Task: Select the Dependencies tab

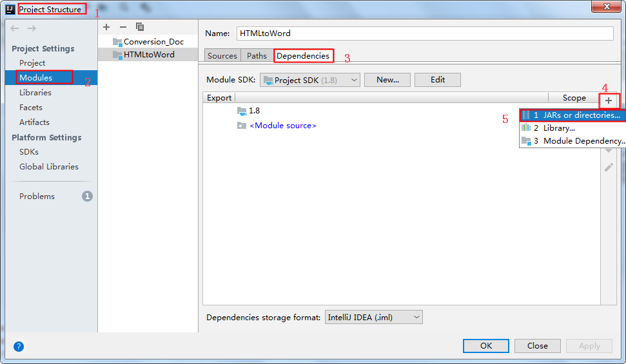Action: (303, 56)
